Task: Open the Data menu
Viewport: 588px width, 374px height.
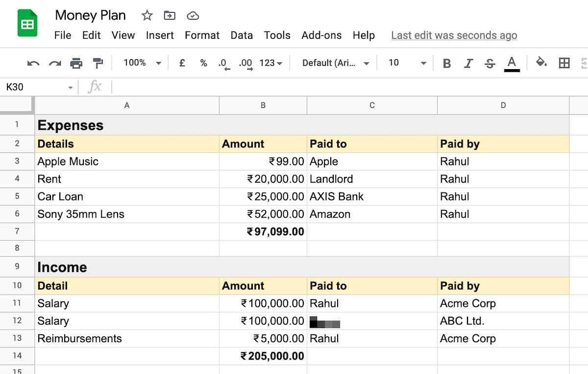Action: 242,35
